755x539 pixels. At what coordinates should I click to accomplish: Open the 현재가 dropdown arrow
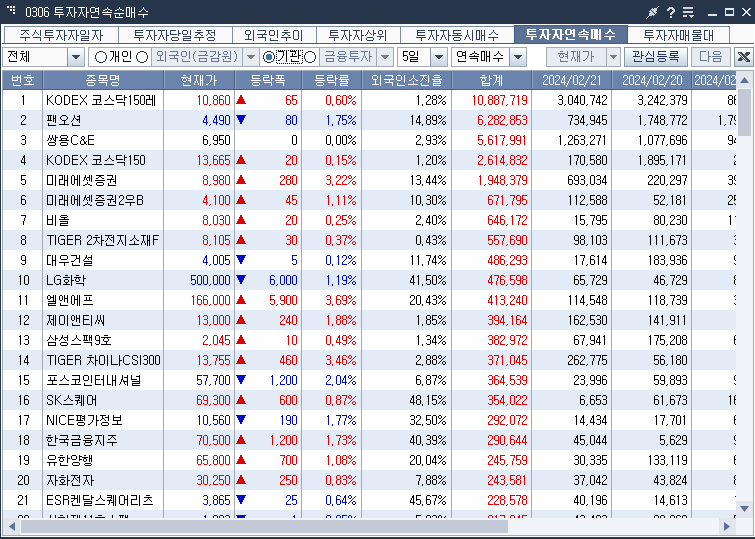tap(613, 57)
